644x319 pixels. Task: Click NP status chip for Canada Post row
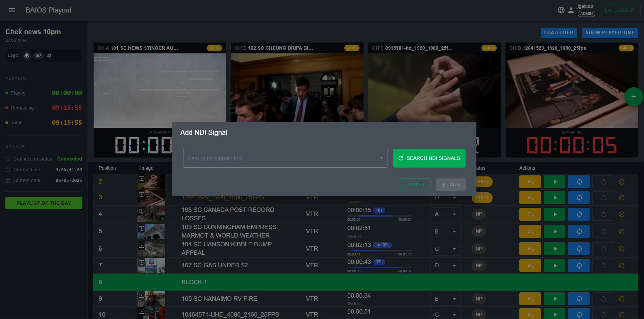479,214
